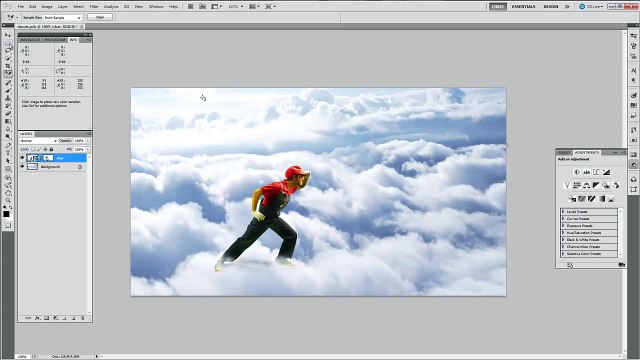Toggle lock all in Layers panel
The width and height of the screenshot is (640, 360).
tap(51, 149)
